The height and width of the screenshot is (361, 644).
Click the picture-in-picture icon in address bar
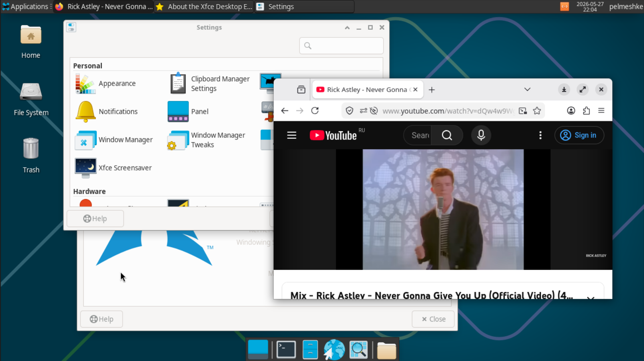tap(523, 111)
